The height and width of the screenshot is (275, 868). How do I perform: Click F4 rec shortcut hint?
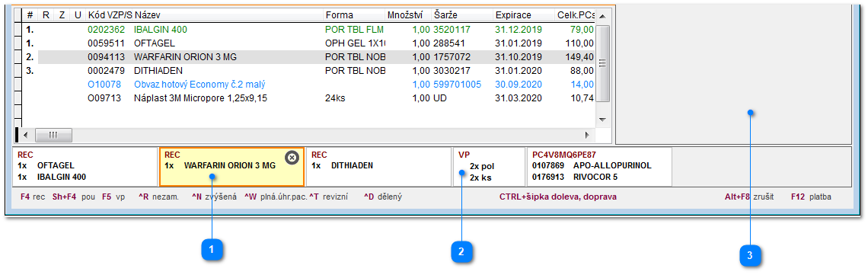point(33,197)
